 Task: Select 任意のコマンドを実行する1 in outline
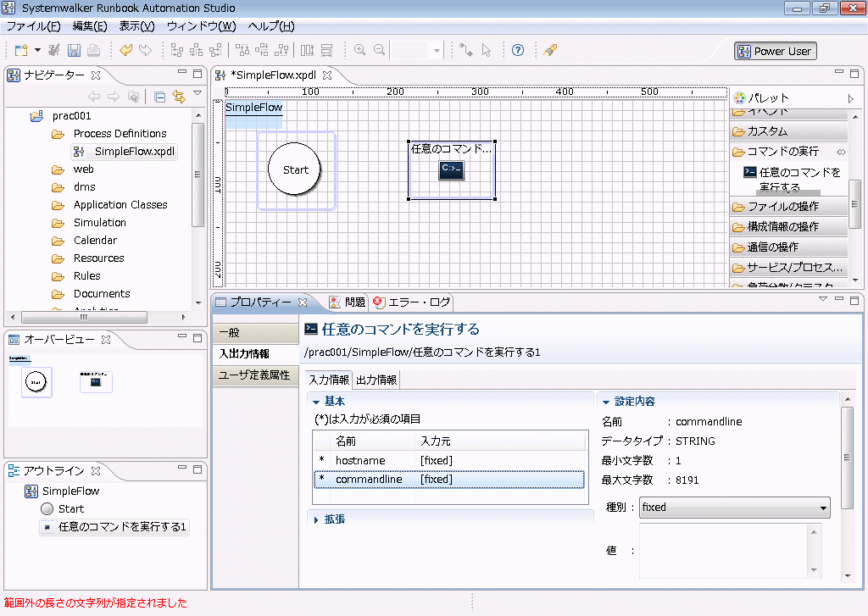point(122,526)
